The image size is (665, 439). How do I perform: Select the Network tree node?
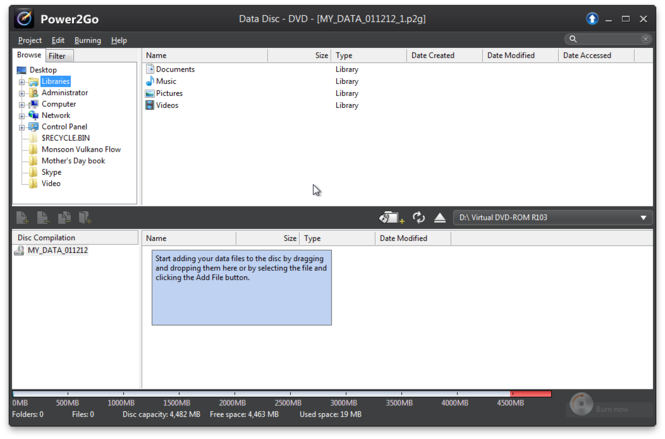(56, 115)
